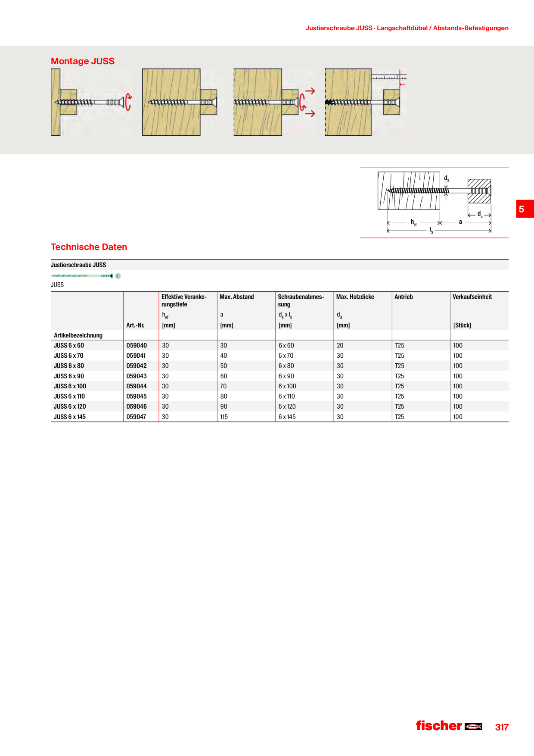Image resolution: width=534 pixels, height=756 pixels.
Task: Click the 'Schraubenabmessung' column header
Action: (x=301, y=300)
